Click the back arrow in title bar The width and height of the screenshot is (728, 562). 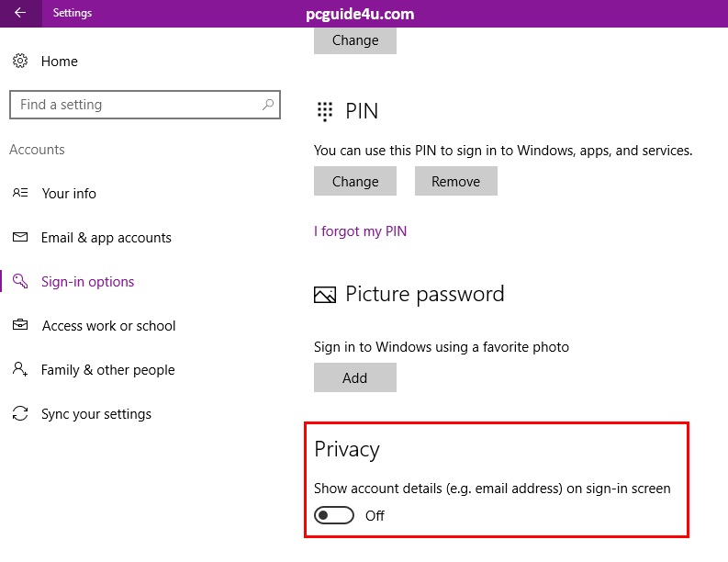pos(19,13)
